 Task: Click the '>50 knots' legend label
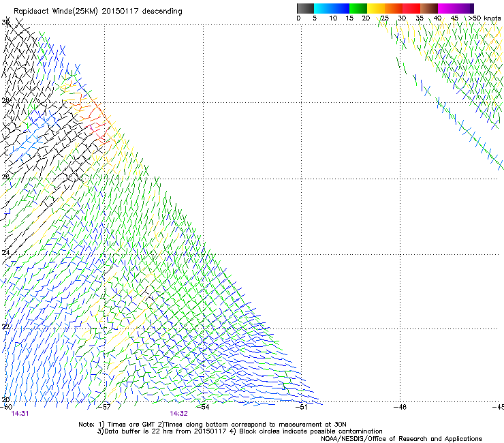(484, 18)
